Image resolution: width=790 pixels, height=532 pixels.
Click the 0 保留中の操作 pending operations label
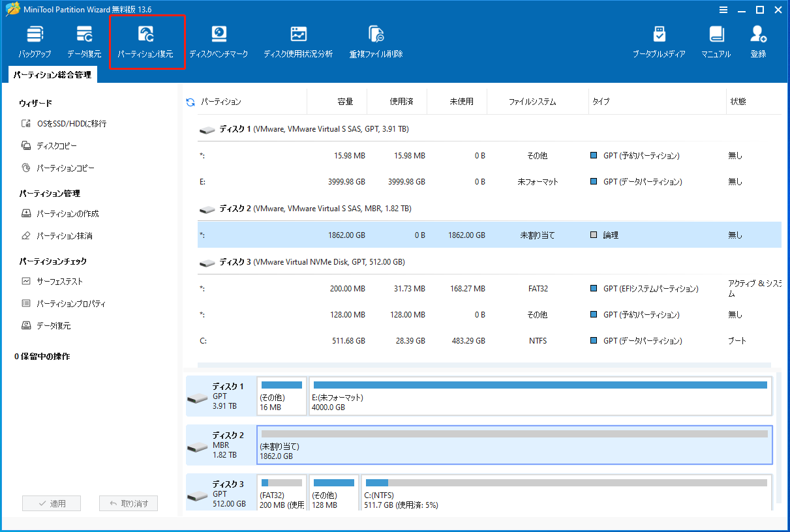pos(42,357)
